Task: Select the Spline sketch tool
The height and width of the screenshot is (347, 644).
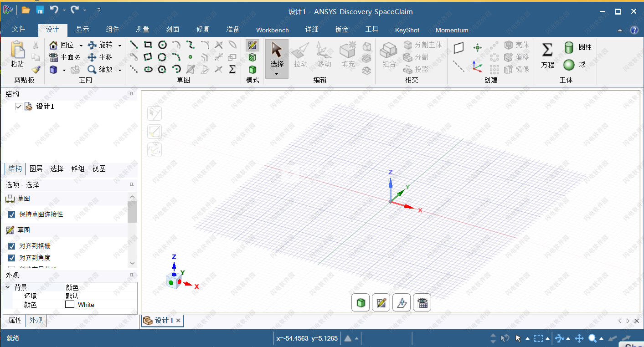Action: tap(191, 45)
